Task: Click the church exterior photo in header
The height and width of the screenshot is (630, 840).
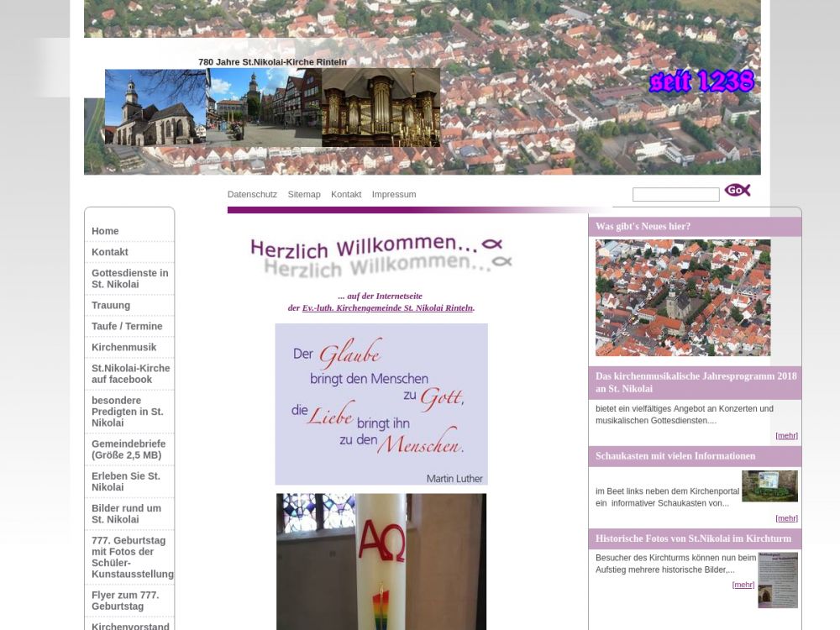Action: (155, 108)
